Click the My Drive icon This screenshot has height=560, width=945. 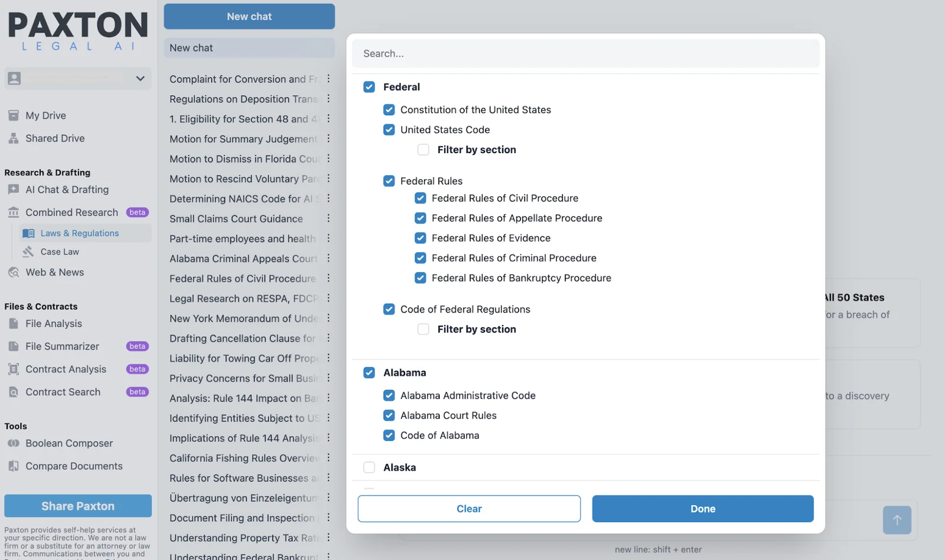point(14,115)
